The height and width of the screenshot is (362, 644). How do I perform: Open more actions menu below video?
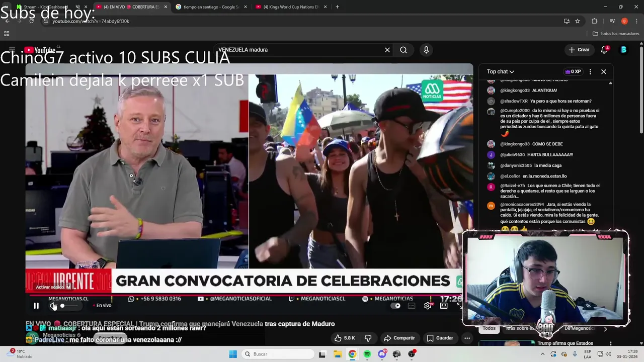point(467,338)
